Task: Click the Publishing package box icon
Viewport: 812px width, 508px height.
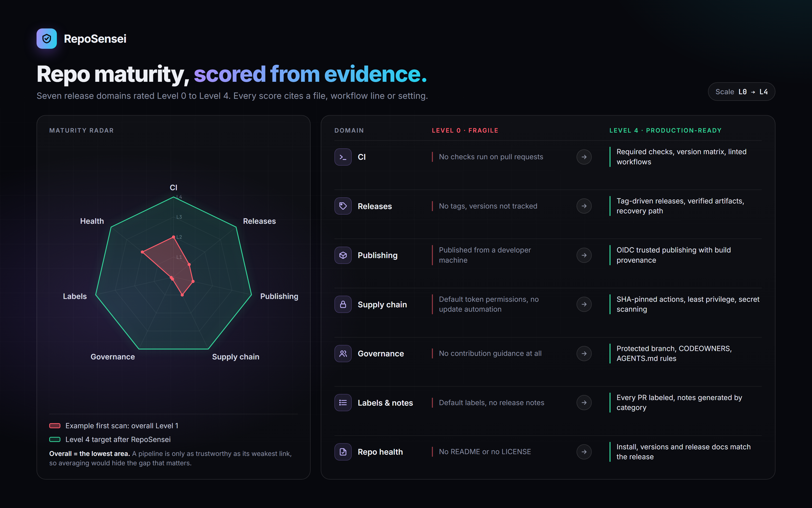Action: point(343,255)
